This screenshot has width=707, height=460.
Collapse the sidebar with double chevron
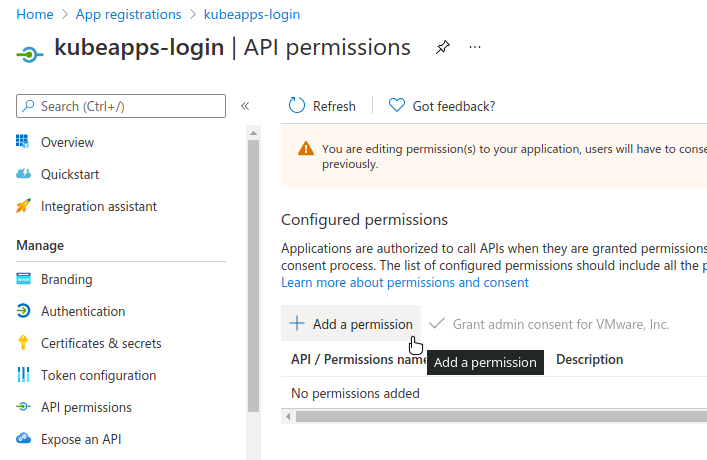(245, 106)
